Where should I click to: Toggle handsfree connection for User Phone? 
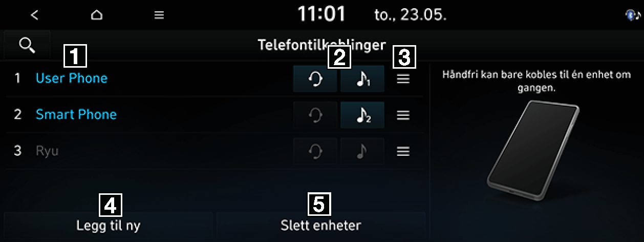pyautogui.click(x=315, y=79)
